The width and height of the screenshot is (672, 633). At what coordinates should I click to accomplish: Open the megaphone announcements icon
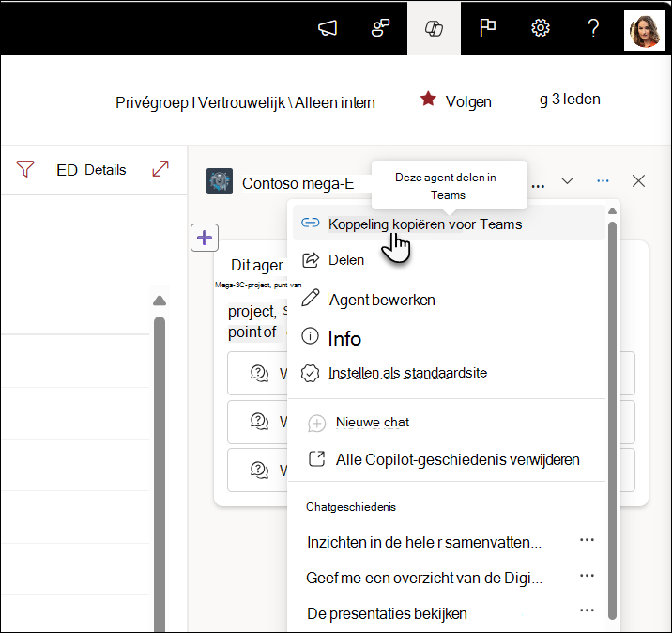328,28
